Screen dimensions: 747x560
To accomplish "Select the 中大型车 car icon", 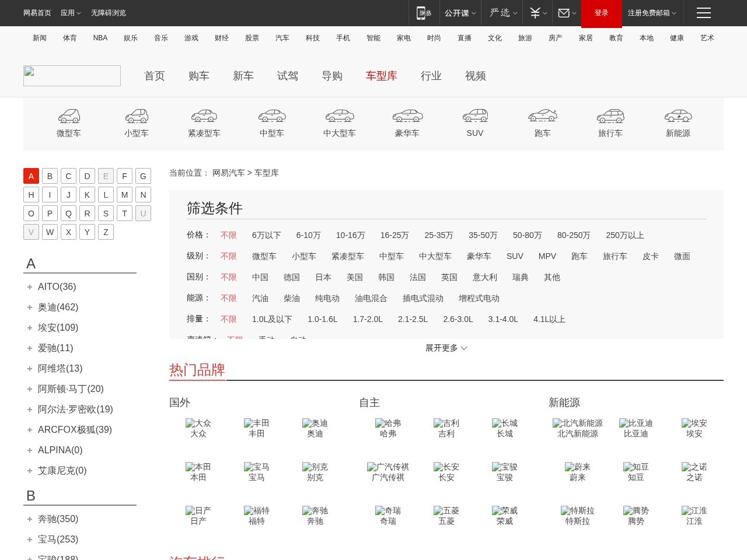I will [340, 116].
